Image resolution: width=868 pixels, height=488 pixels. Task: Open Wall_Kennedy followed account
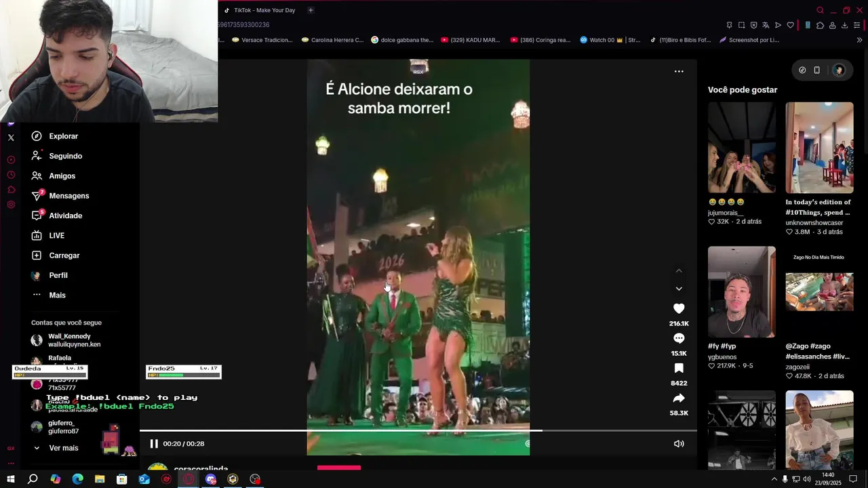pyautogui.click(x=66, y=340)
